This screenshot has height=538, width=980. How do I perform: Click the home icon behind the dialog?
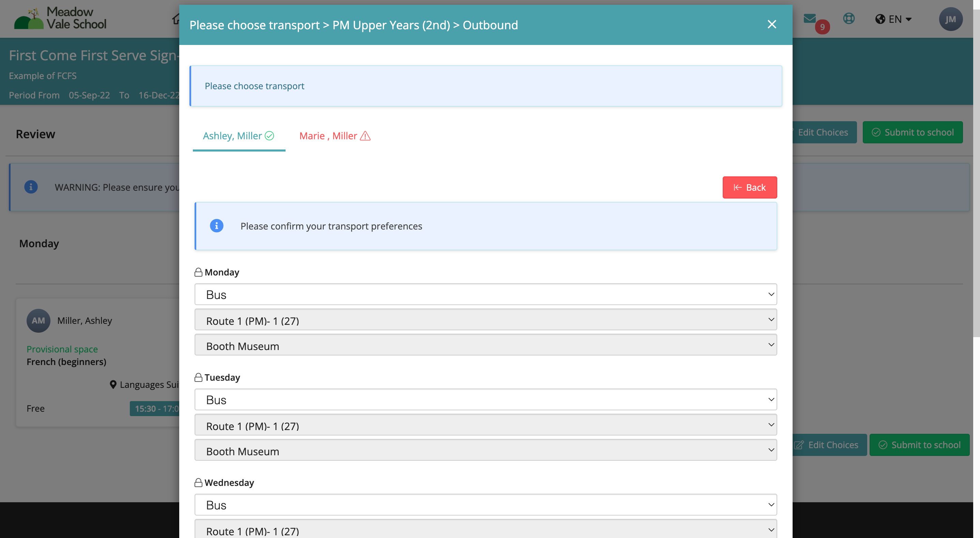pyautogui.click(x=175, y=19)
